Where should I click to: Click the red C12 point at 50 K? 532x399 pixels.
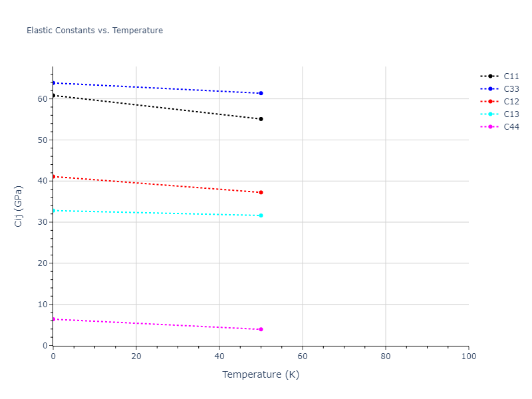[x=261, y=192]
